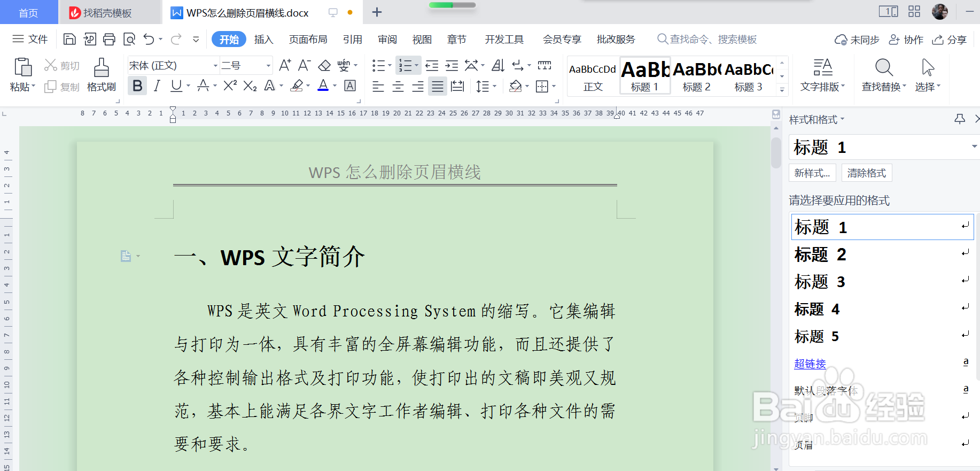
Task: Toggle show paragraph marks button
Action: [x=518, y=65]
